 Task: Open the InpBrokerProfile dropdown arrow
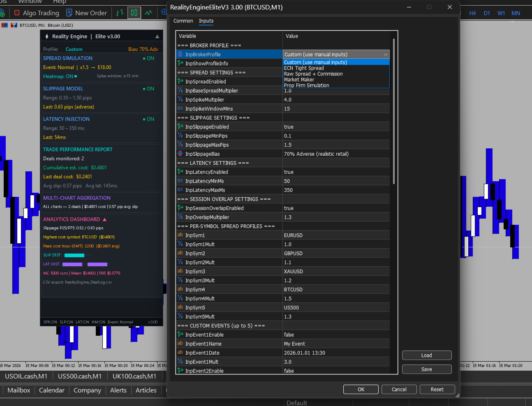click(385, 55)
